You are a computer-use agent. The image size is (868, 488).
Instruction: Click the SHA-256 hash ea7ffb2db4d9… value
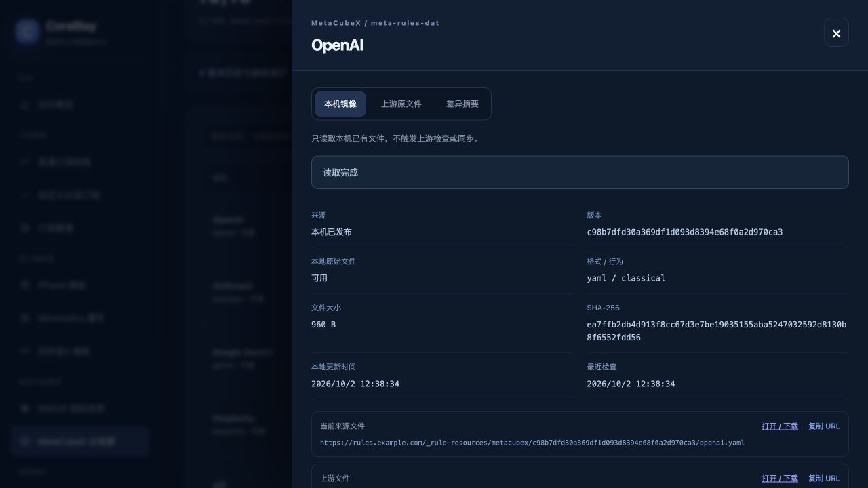click(x=717, y=331)
